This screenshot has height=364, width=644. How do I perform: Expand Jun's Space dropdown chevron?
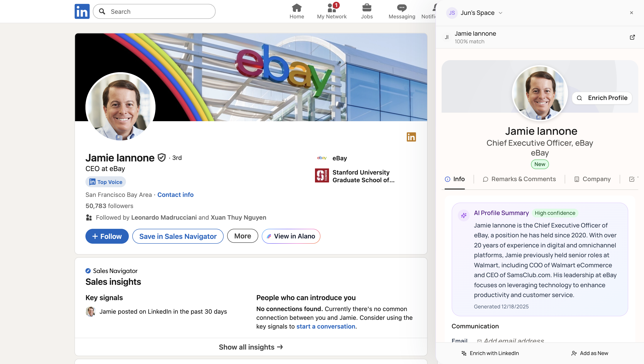click(500, 13)
